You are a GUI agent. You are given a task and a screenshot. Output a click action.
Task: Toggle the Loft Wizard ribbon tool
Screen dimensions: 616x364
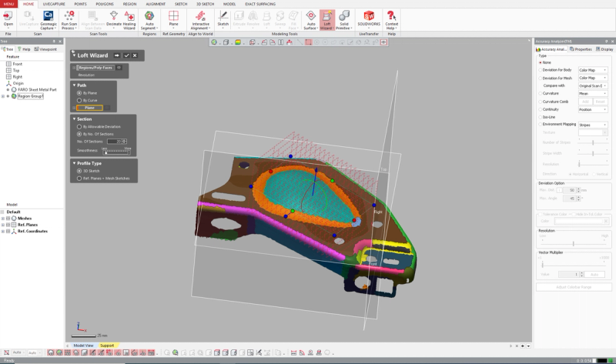click(x=326, y=20)
